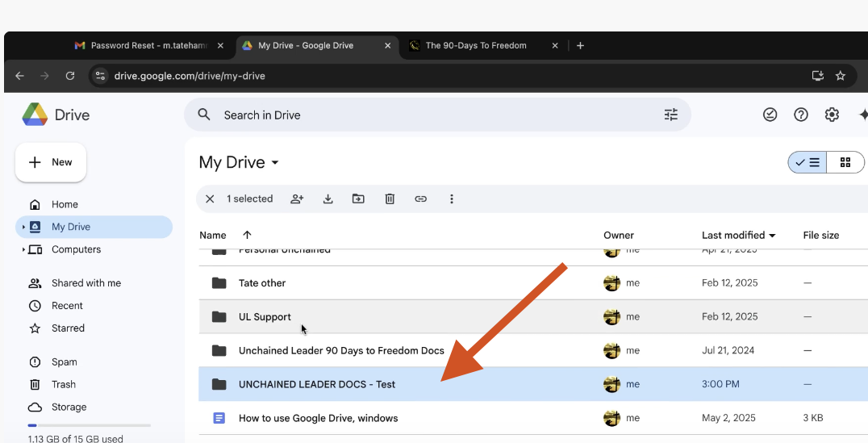Switch to list layout view
Image resolution: width=868 pixels, height=443 pixels.
click(807, 162)
